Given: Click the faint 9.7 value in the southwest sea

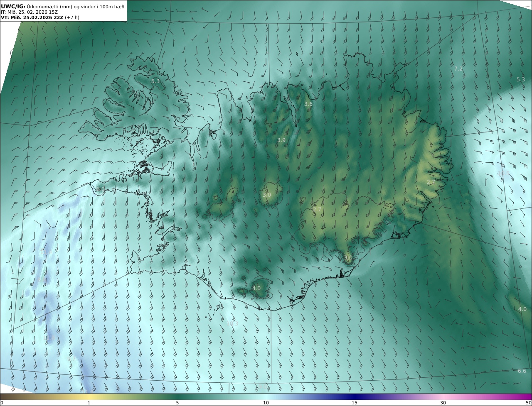Looking at the screenshot, I should coord(71,359).
